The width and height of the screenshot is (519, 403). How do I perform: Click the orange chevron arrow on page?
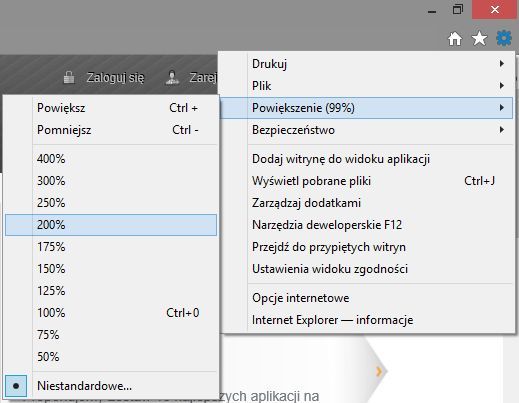click(379, 371)
